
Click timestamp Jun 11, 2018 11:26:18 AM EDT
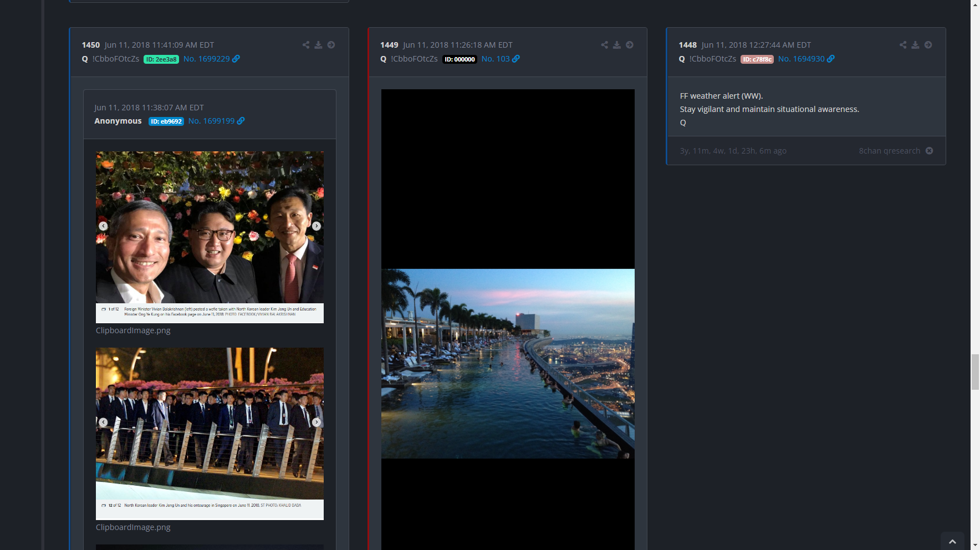click(458, 45)
